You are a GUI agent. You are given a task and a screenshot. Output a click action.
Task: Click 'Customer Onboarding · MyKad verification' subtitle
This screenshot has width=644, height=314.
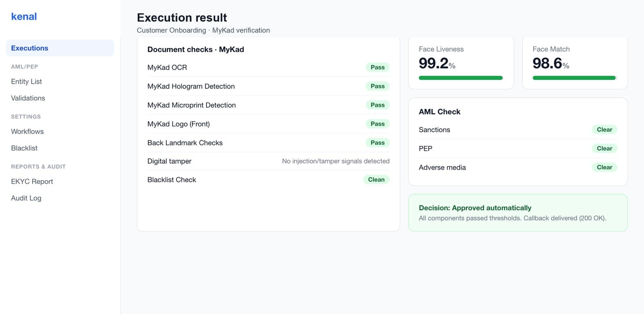(x=203, y=31)
